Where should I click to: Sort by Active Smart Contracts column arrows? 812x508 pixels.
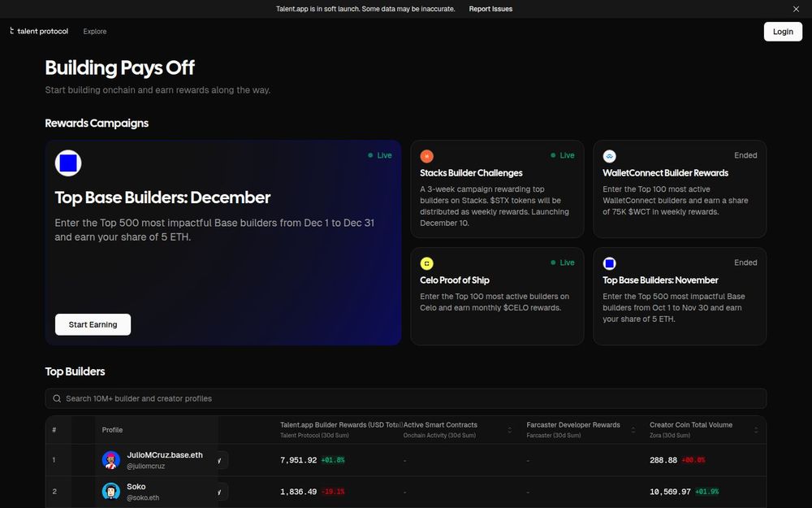(510, 430)
